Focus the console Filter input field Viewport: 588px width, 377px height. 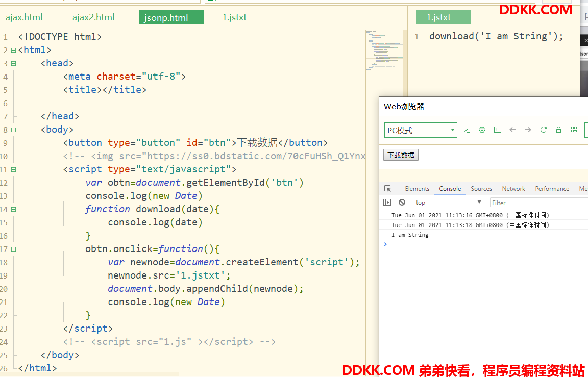[539, 203]
